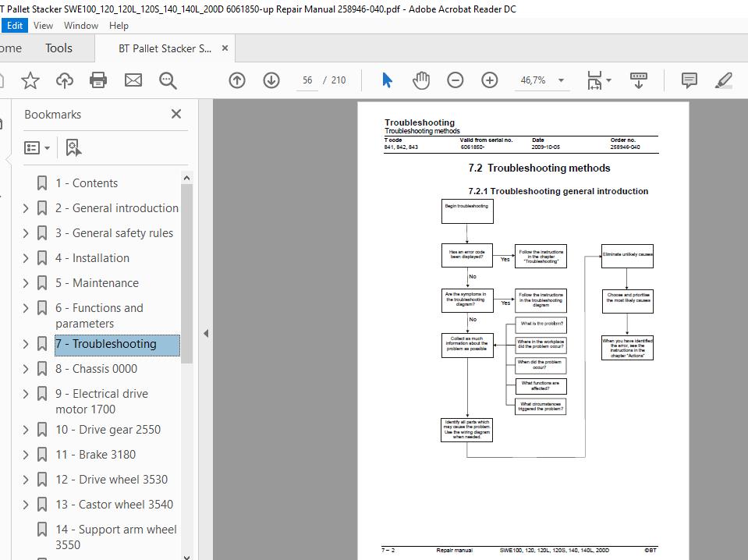The image size is (748, 560).
Task: Open bookmark options list dropdown
Action: (x=37, y=148)
